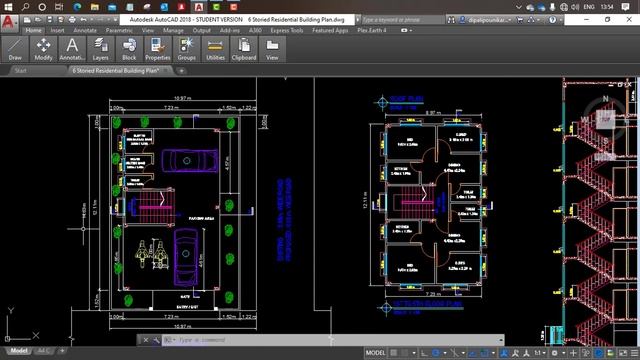Screen dimensions: 640x360
Task: Open the Autodesk App Store cart icon
Action: (520, 20)
